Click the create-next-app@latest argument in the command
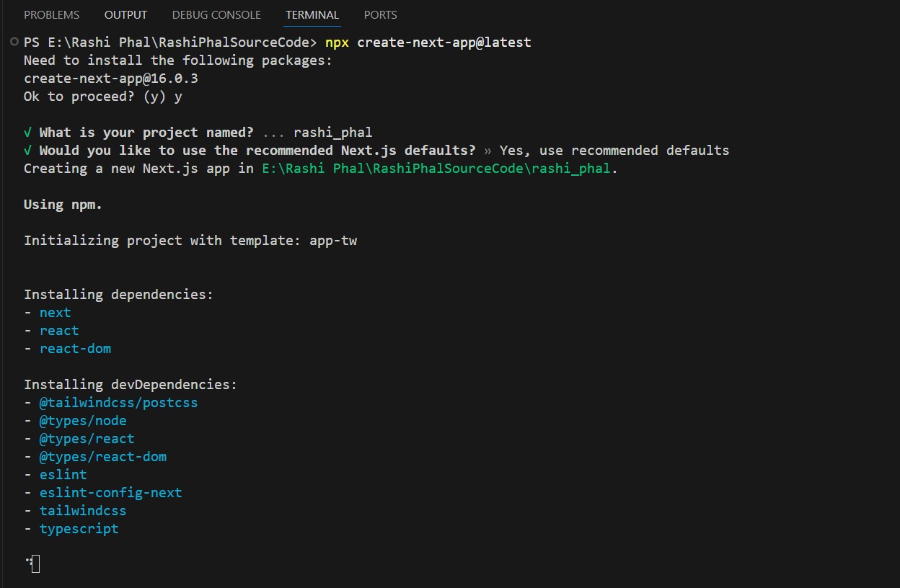Image resolution: width=900 pixels, height=588 pixels. (x=444, y=43)
